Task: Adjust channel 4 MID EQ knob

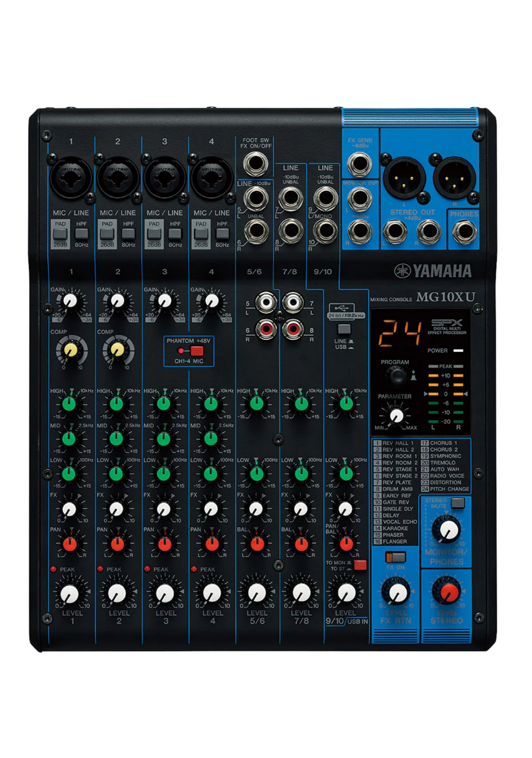Action: point(211,438)
